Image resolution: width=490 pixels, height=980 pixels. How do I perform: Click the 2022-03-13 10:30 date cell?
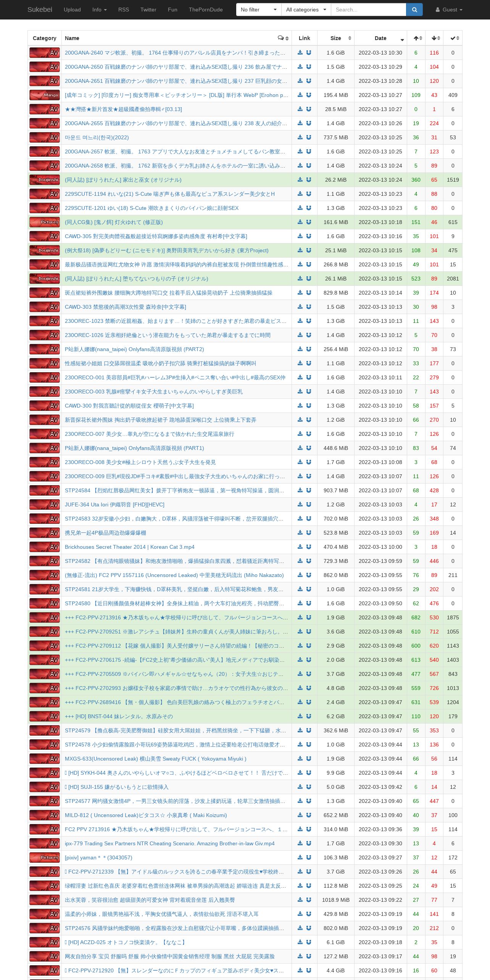[380, 53]
